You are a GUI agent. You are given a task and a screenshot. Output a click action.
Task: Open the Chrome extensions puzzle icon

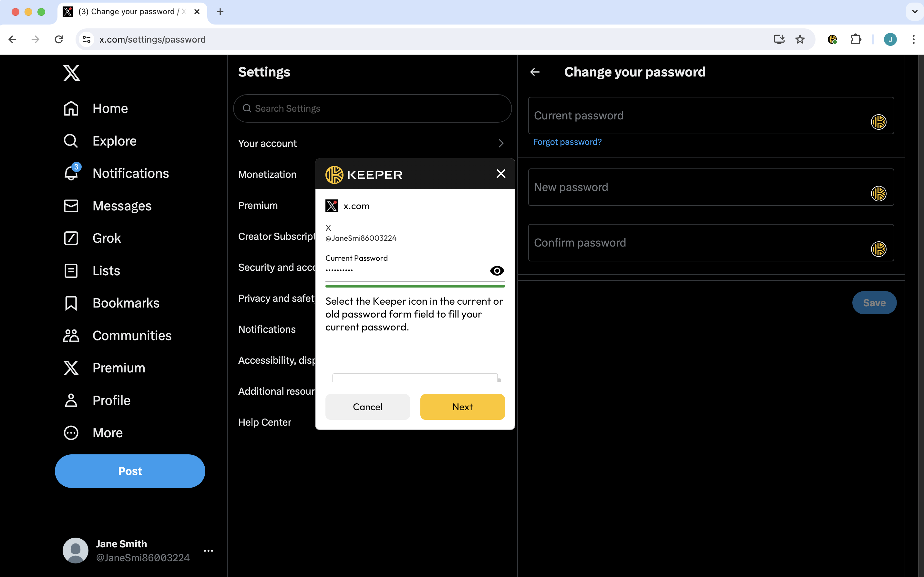pyautogui.click(x=856, y=39)
